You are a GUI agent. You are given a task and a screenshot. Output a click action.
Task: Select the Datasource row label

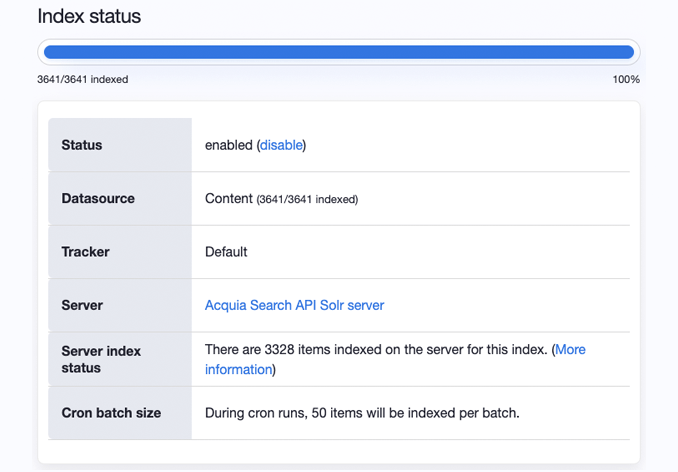tap(98, 198)
